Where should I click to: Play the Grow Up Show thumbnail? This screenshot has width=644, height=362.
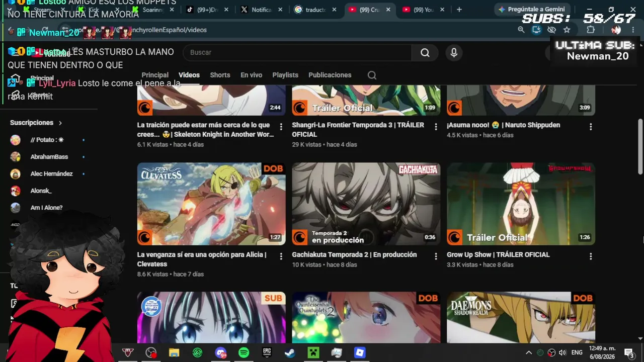point(521,204)
